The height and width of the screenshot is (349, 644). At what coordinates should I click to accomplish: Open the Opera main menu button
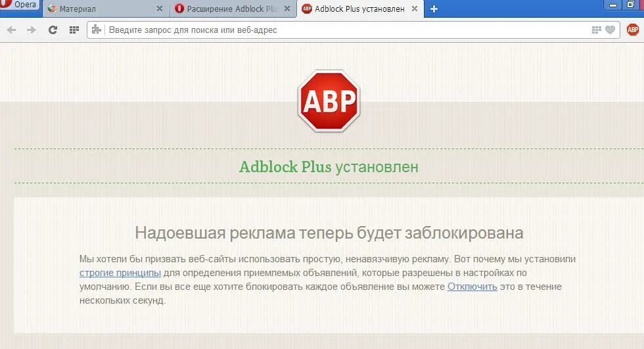[x=20, y=5]
